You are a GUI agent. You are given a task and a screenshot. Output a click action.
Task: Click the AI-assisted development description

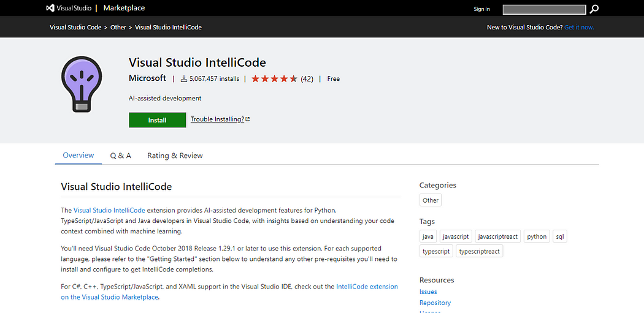click(x=165, y=99)
